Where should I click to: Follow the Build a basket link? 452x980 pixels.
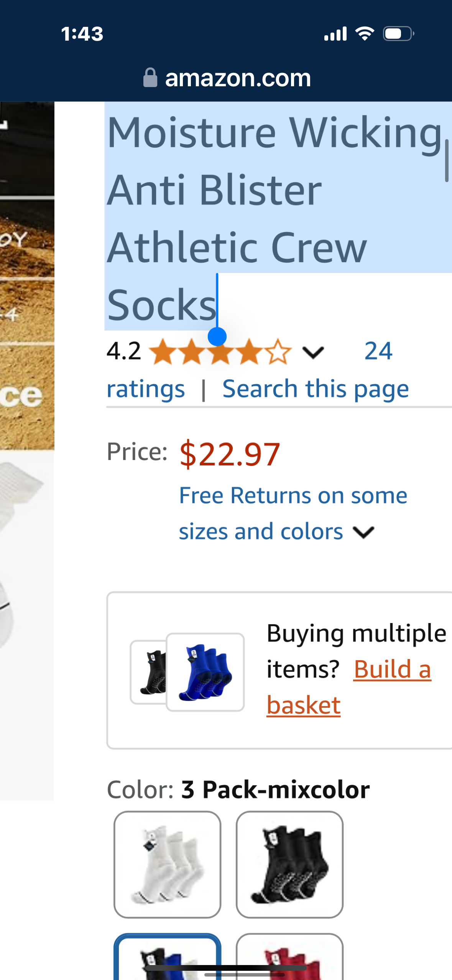click(392, 669)
